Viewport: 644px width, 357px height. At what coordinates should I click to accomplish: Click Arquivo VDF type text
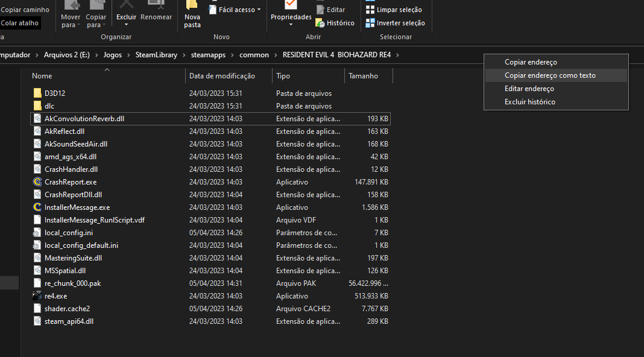pyautogui.click(x=296, y=220)
